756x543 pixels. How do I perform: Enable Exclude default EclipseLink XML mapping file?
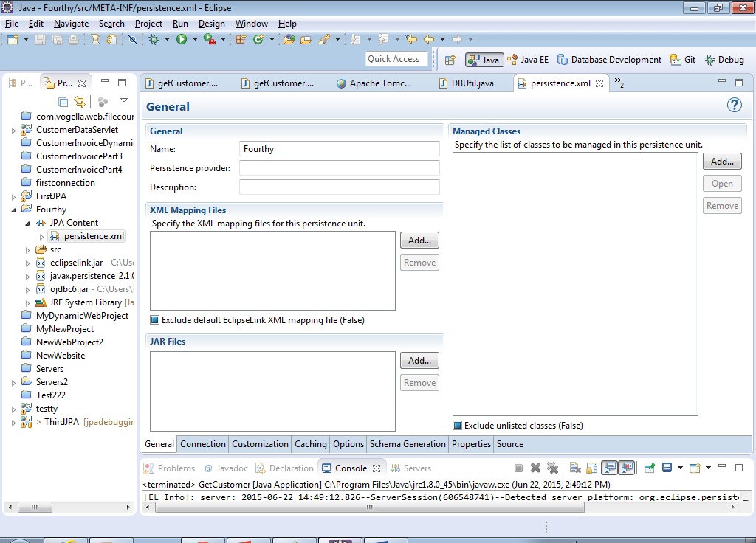pyautogui.click(x=155, y=320)
